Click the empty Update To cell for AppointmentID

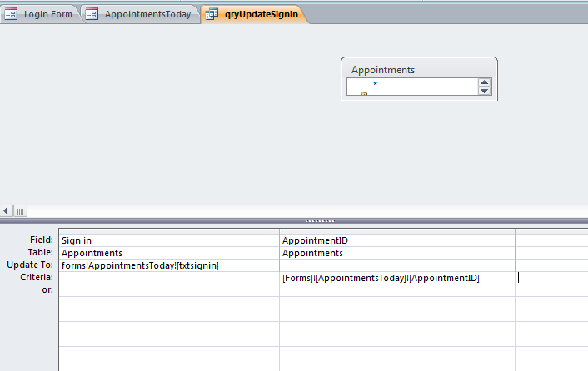(397, 265)
